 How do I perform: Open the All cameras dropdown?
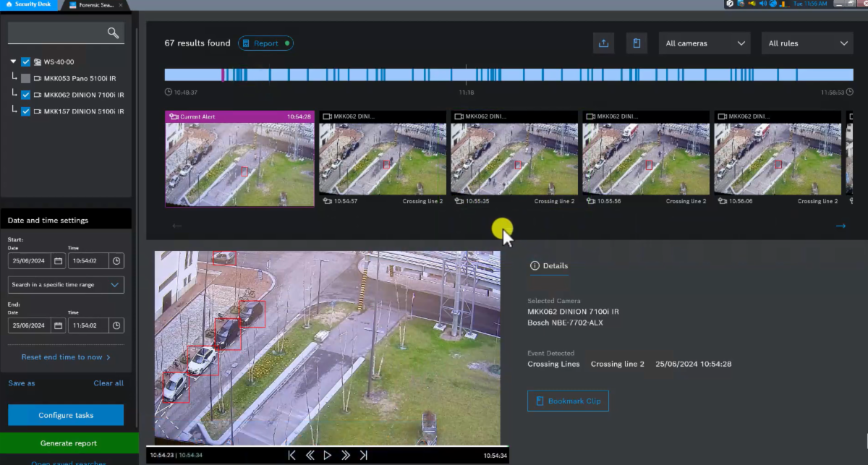[x=705, y=43]
